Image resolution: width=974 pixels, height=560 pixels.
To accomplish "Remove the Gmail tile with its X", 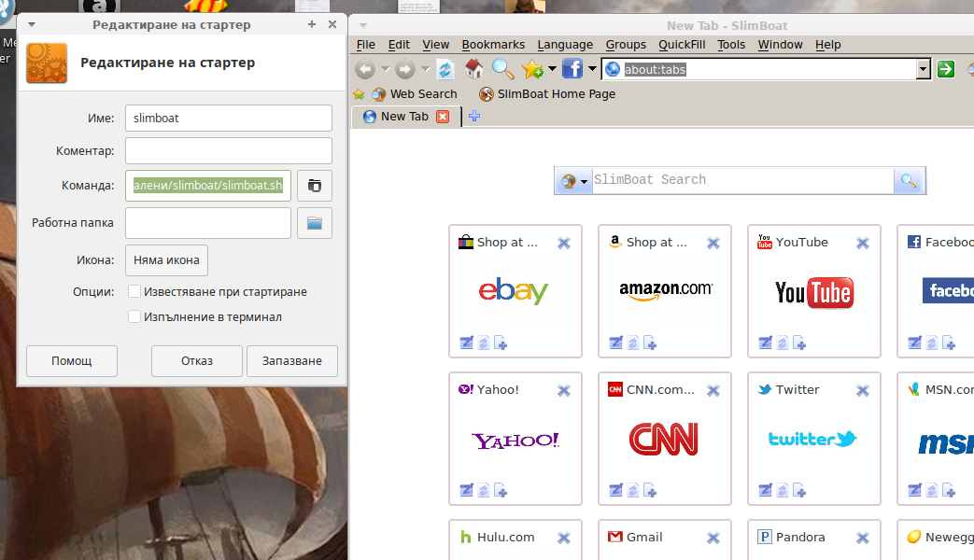I will click(713, 539).
